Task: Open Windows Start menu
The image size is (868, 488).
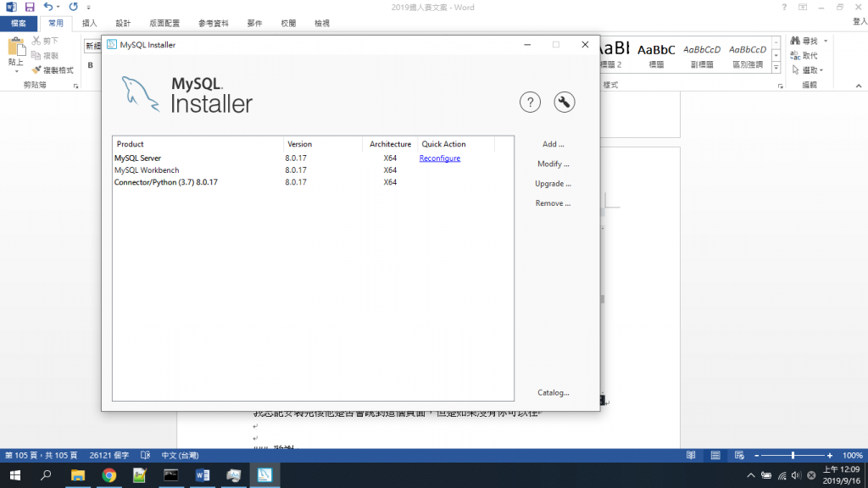Action: coord(15,475)
